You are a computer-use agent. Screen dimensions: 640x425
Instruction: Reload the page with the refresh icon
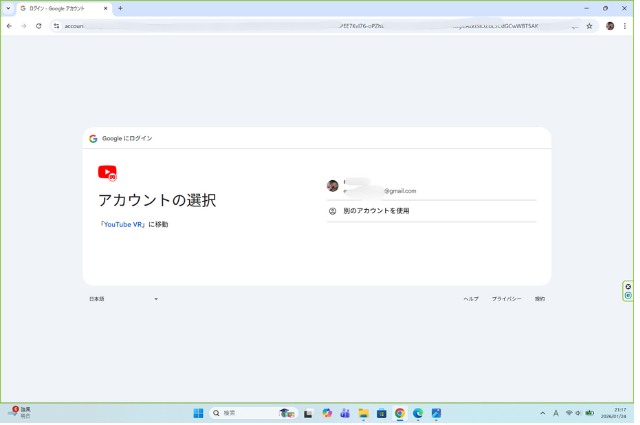click(38, 26)
